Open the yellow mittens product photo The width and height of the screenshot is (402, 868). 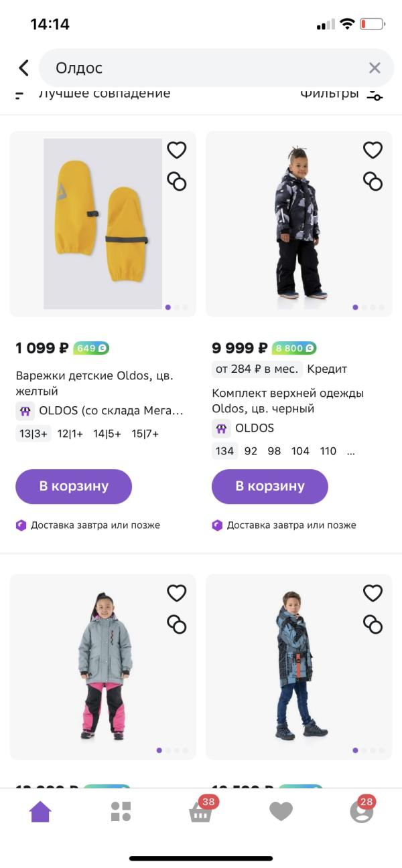tap(103, 224)
